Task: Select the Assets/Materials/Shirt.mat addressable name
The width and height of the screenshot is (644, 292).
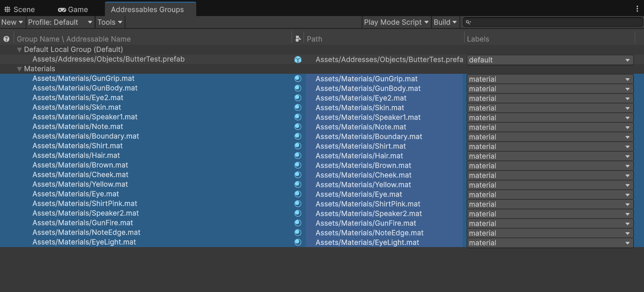Action: (77, 146)
